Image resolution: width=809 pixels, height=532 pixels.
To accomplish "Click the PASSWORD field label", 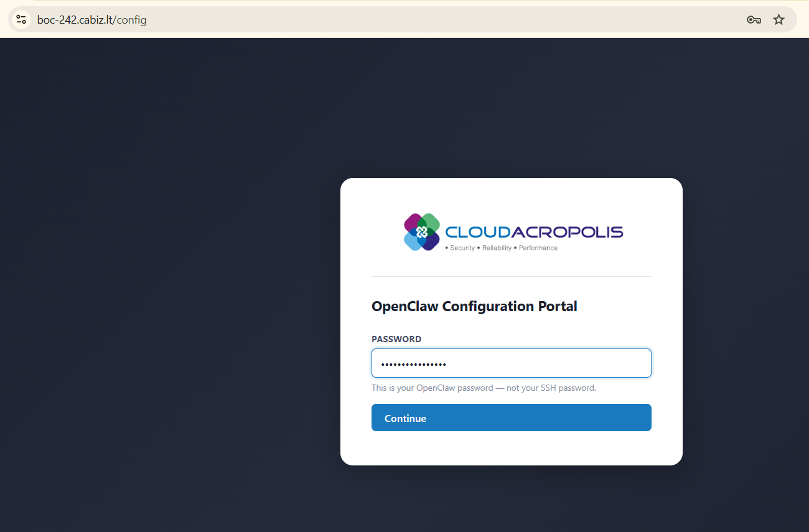I will coord(396,339).
